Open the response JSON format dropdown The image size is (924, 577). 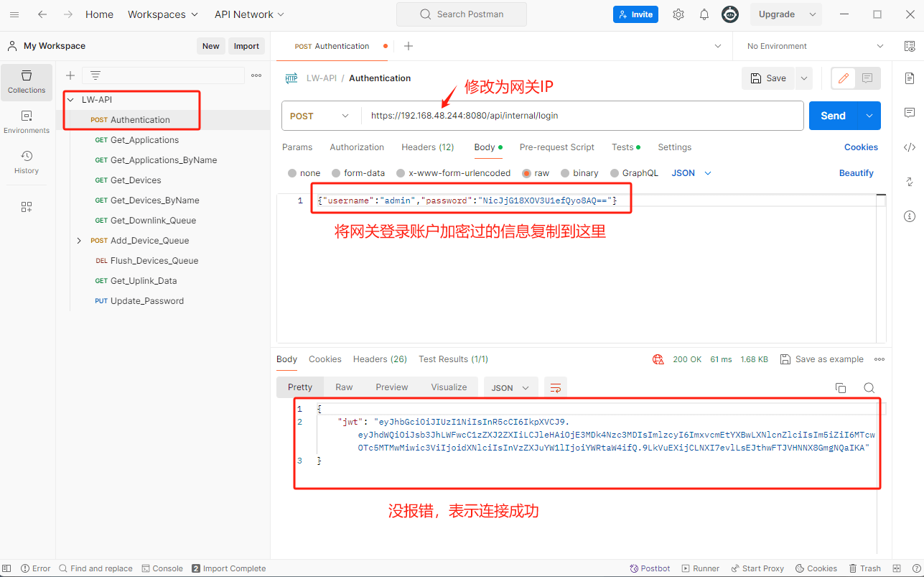(x=510, y=388)
